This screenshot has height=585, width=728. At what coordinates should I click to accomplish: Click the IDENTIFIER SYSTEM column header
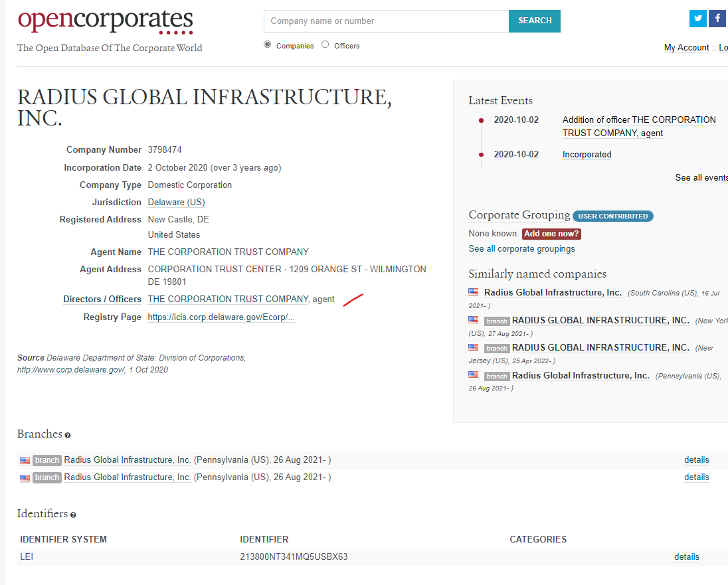[x=63, y=539]
